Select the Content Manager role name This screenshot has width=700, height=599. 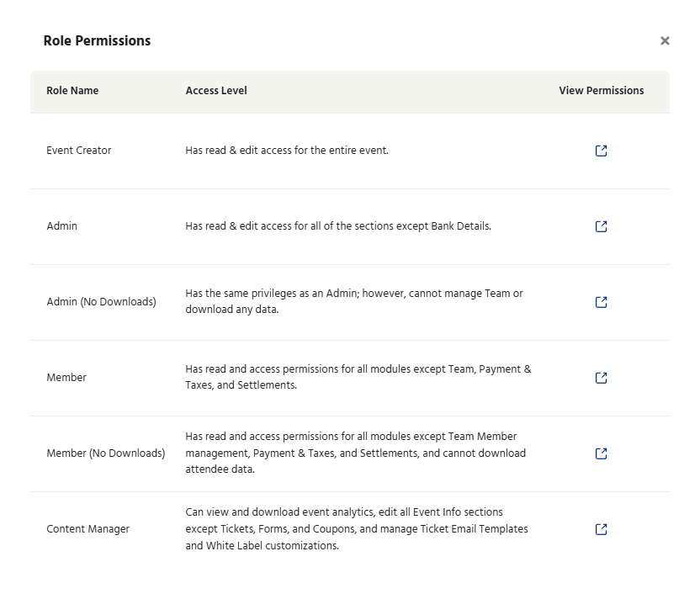[88, 529]
